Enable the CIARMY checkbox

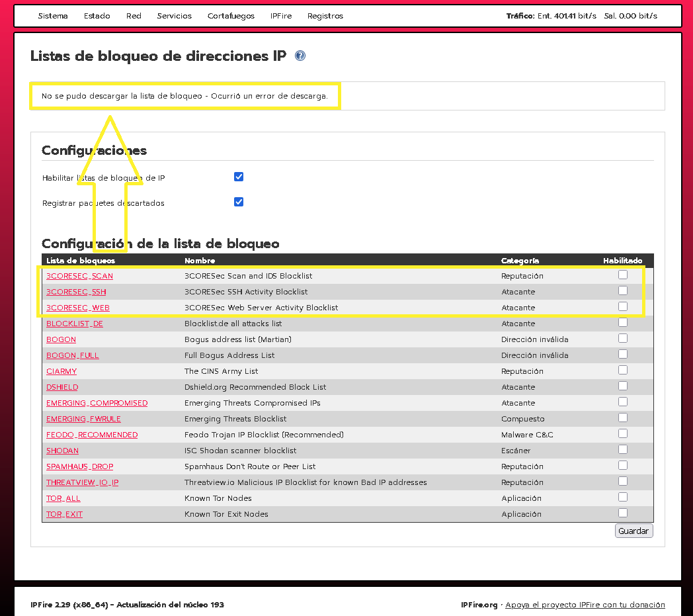623,371
